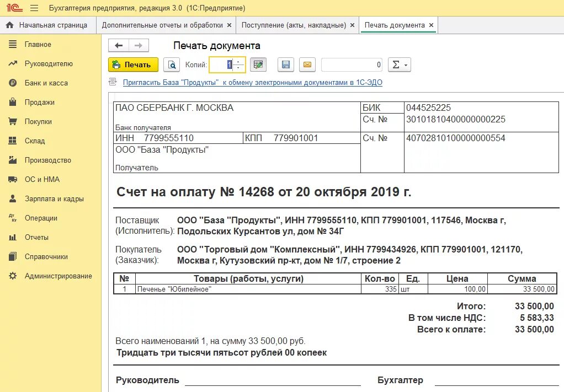The image size is (564, 392).
Task: Click the Руководителю chart icon
Action: click(13, 63)
